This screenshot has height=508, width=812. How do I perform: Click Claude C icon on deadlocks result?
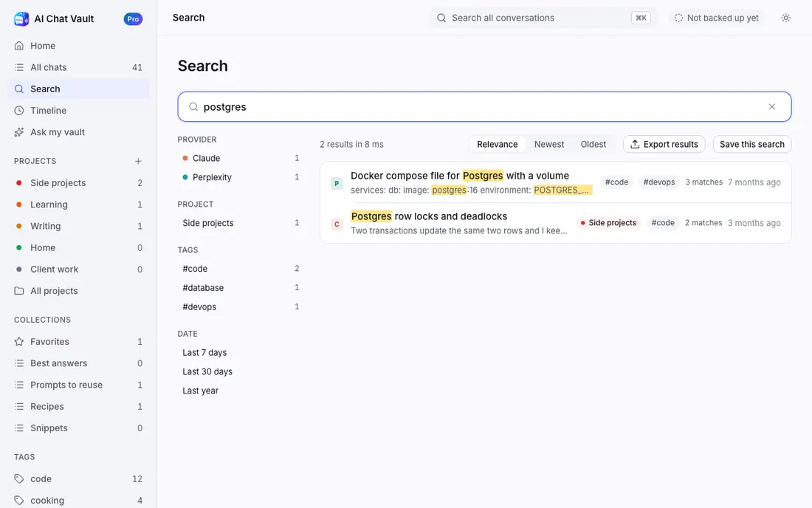[337, 224]
